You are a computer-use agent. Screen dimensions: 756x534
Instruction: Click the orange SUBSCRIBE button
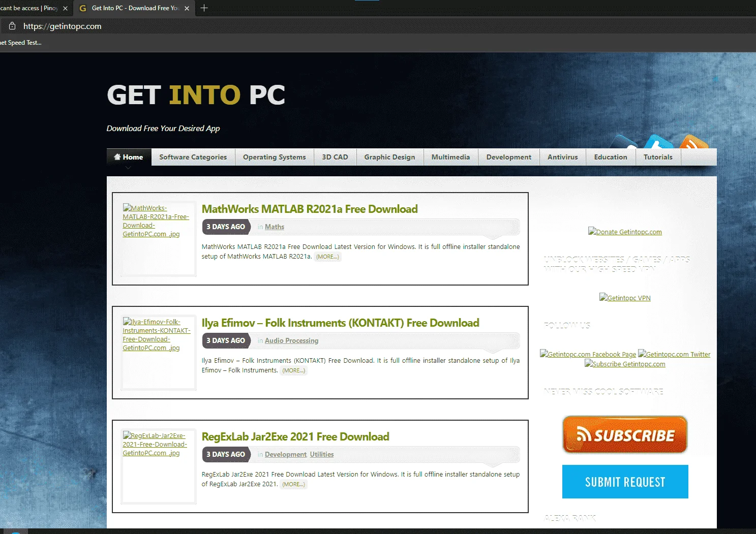pyautogui.click(x=625, y=435)
